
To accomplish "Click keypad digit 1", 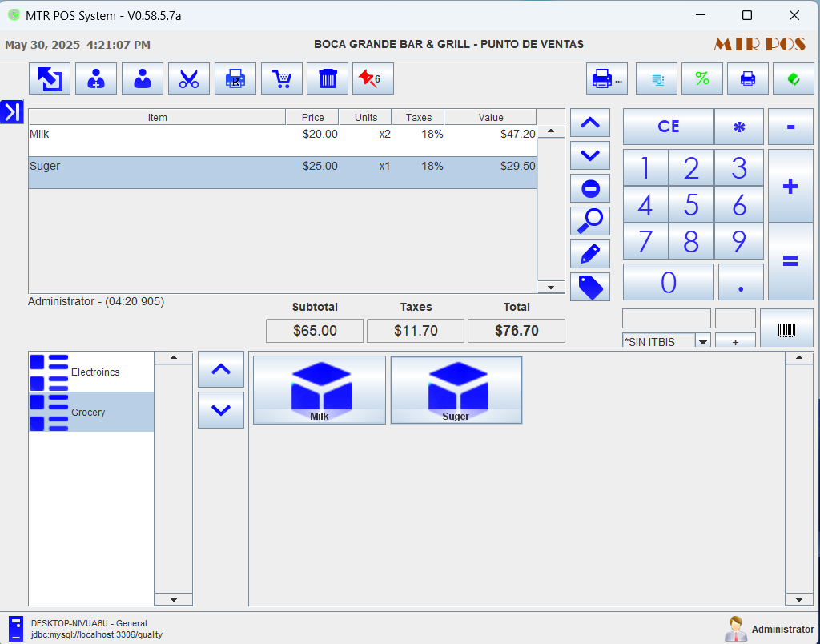I will [645, 168].
